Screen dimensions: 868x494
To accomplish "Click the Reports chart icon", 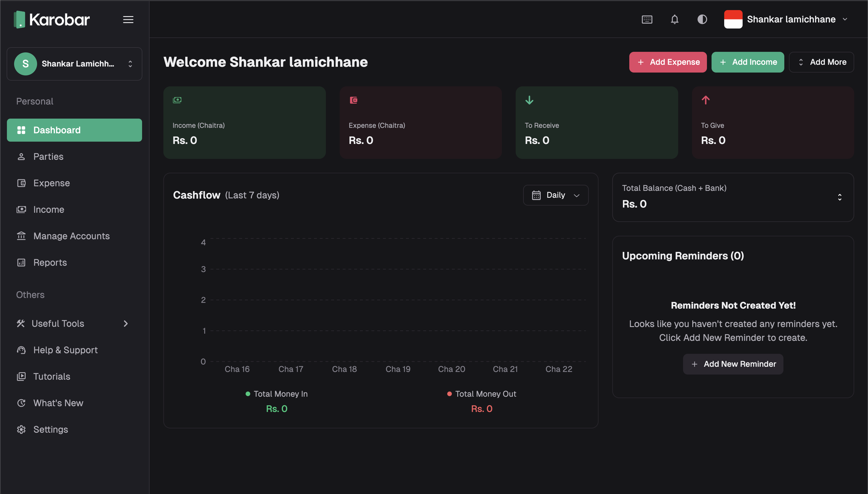I will (21, 262).
